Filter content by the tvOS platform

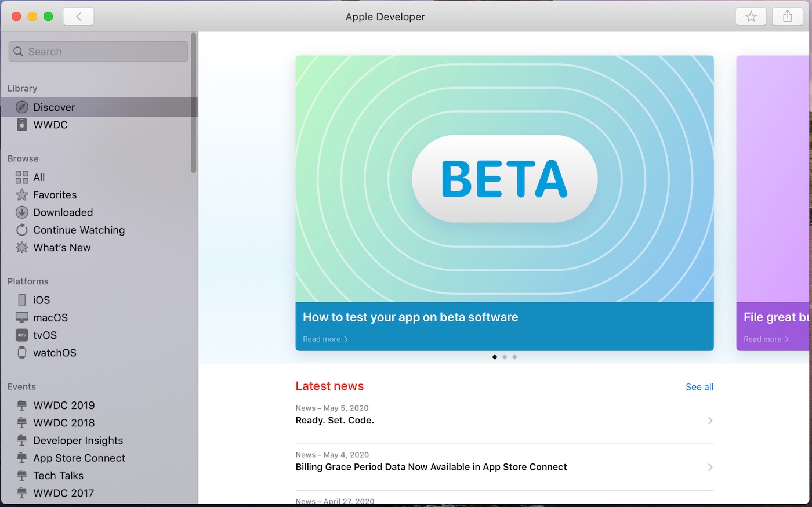pos(45,335)
